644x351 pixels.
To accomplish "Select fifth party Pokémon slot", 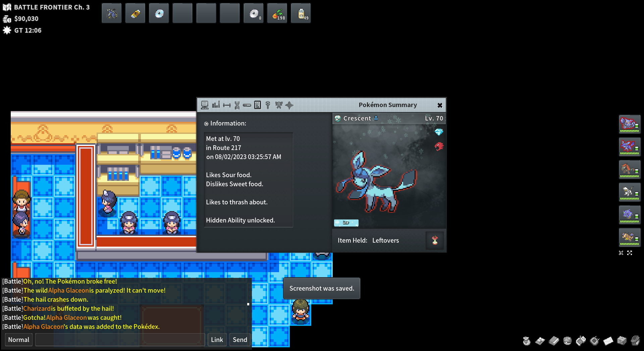I will (630, 215).
